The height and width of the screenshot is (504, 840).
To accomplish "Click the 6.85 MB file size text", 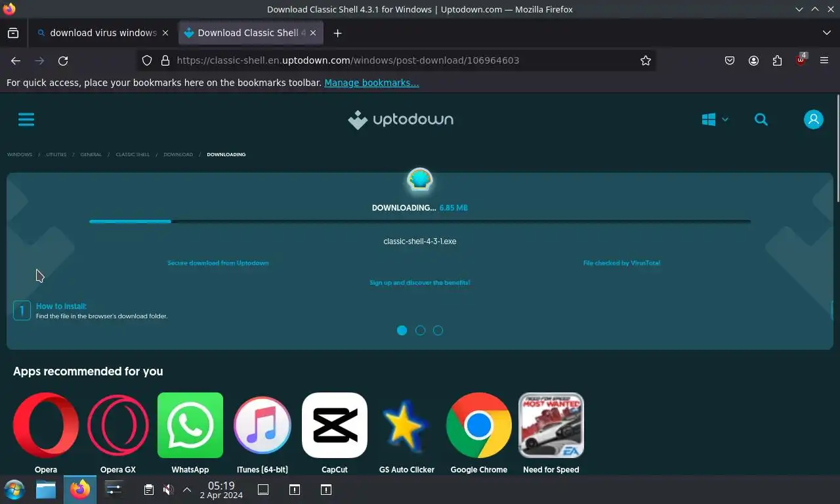I will pos(453,208).
